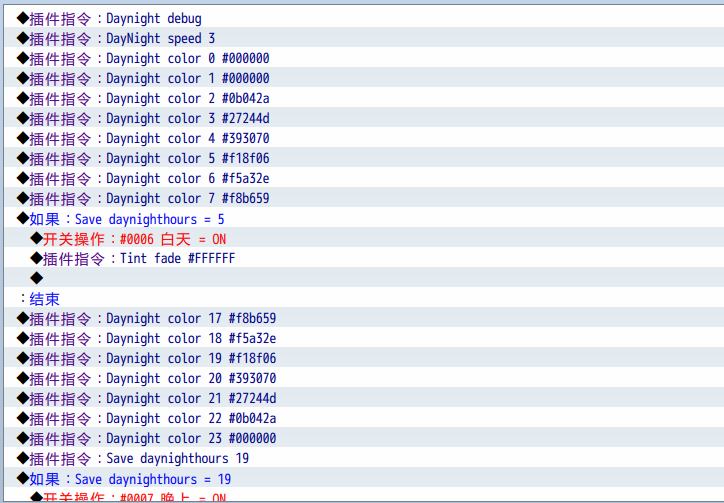Select the 'Daynight color 3 #27244d' line
Image resolution: width=724 pixels, height=503 pixels.
[364, 118]
